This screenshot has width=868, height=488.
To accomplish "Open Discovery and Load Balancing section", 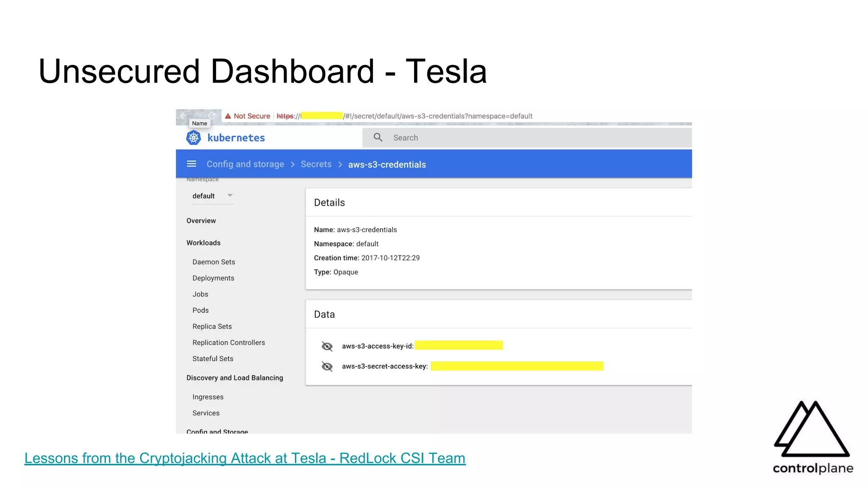I will click(235, 378).
